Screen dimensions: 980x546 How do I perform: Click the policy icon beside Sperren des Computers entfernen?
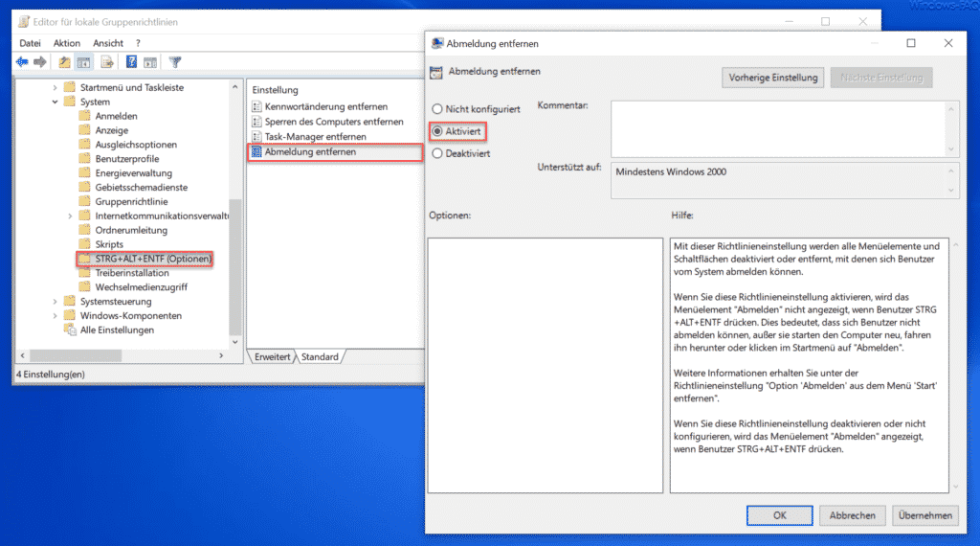click(256, 122)
